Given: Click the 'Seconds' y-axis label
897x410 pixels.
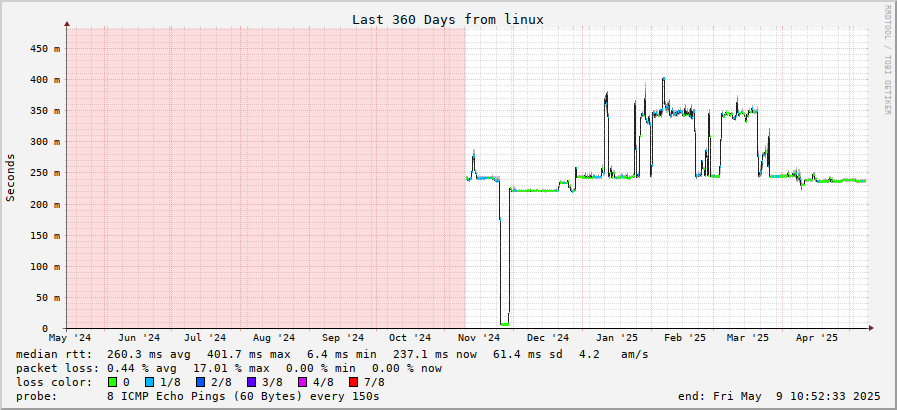Looking at the screenshot, I should tap(10, 177).
